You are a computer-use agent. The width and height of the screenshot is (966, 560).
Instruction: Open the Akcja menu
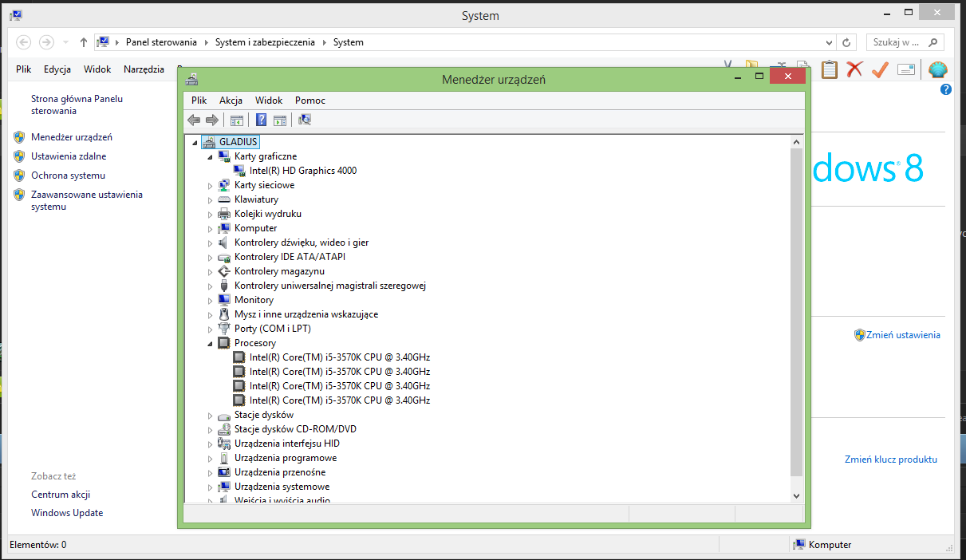click(231, 101)
